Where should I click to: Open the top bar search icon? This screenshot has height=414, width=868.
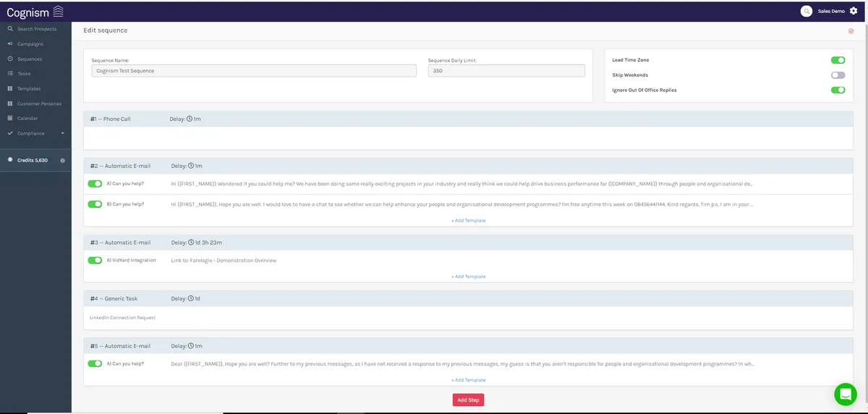[807, 11]
